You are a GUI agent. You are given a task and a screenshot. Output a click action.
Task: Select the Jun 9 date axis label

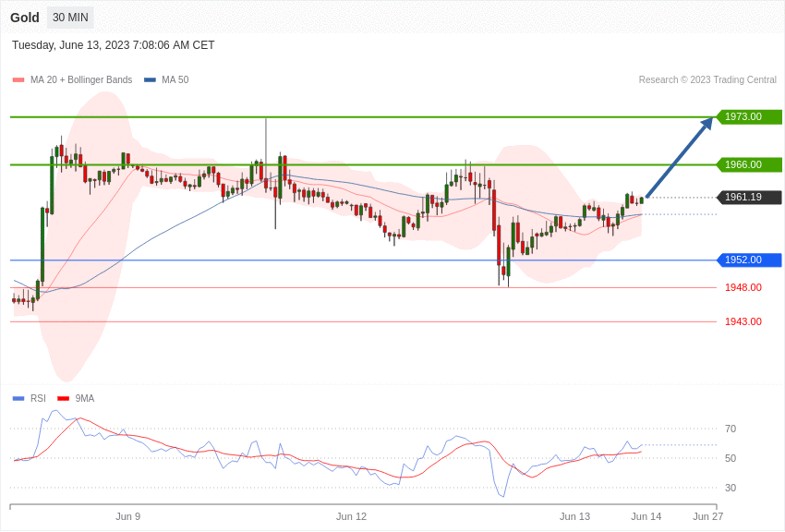pos(127,516)
